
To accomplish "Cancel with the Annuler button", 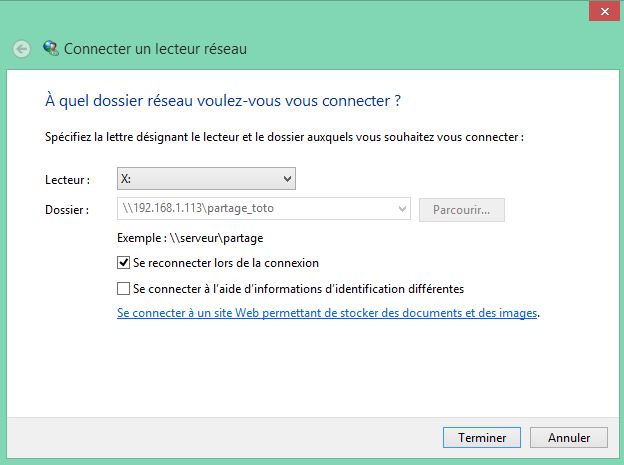I will point(569,438).
